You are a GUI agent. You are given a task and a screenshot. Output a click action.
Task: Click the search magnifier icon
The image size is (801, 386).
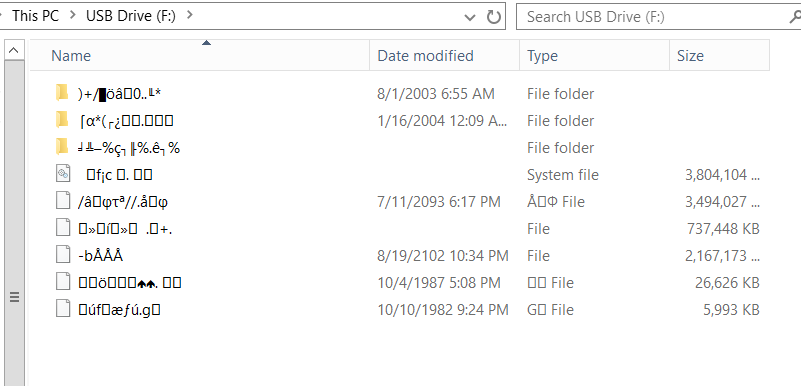(x=795, y=17)
